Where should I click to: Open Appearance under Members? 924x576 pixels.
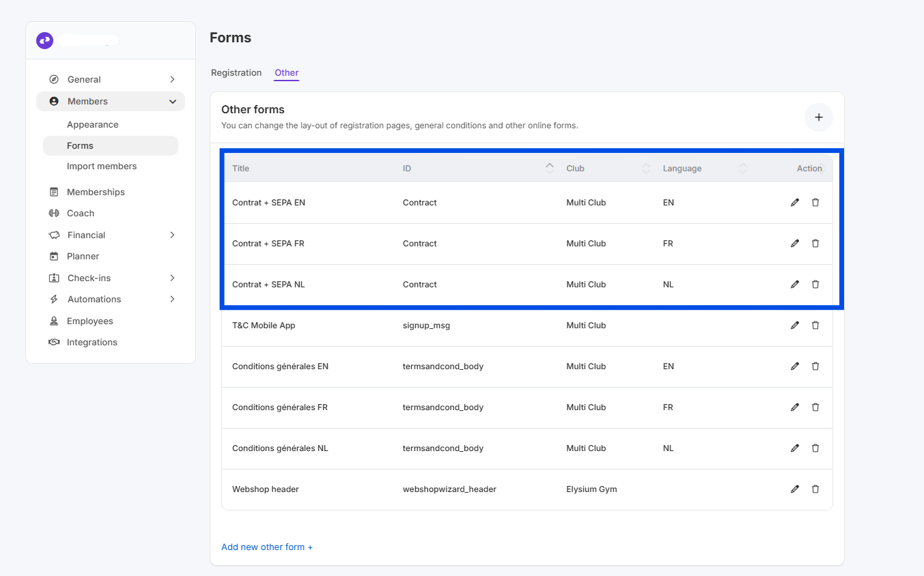(x=93, y=125)
